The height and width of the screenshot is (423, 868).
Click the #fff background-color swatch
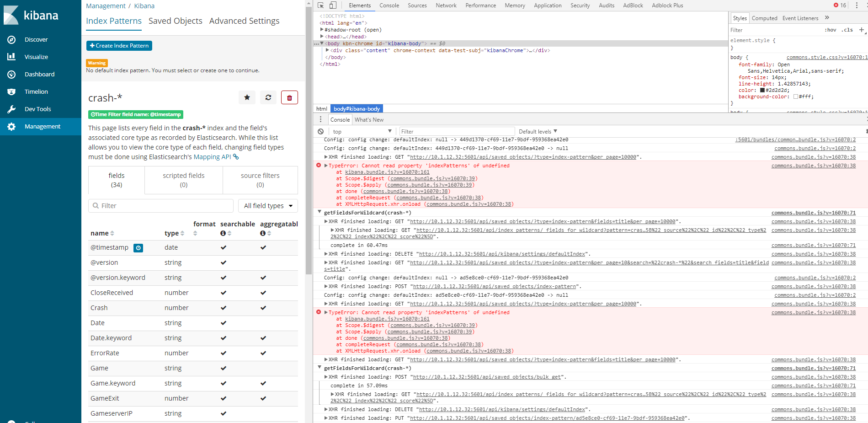(x=796, y=97)
